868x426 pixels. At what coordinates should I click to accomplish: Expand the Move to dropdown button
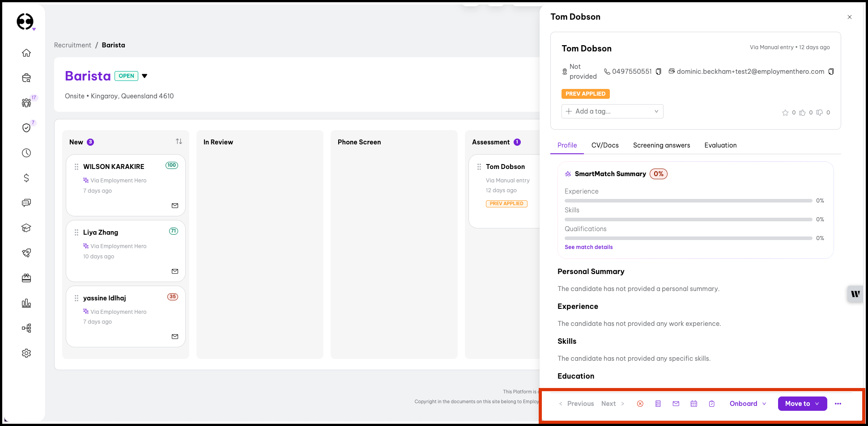[x=802, y=404]
